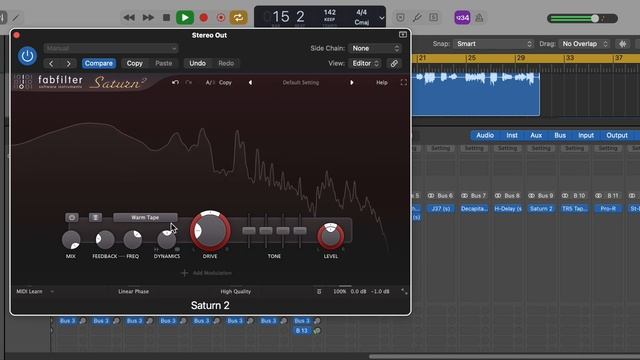Go to next preset with right arrow
The image size is (640, 360).
[69, 63]
